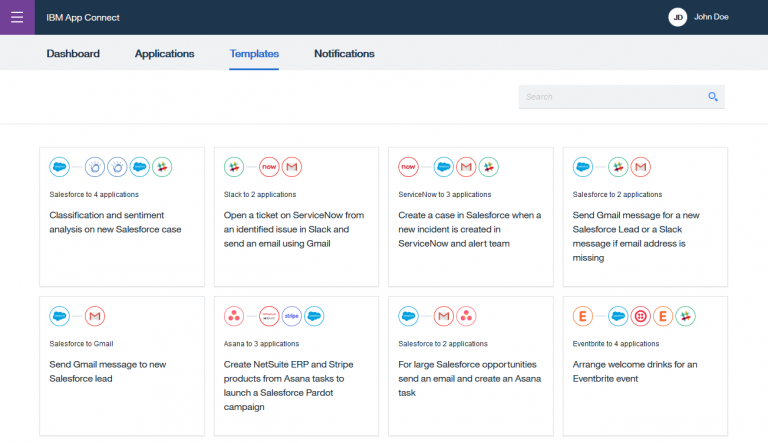Screen dimensions: 768x443
Task: Click Salesforce icon in ServiceNow to 3 applications card
Action: (443, 167)
